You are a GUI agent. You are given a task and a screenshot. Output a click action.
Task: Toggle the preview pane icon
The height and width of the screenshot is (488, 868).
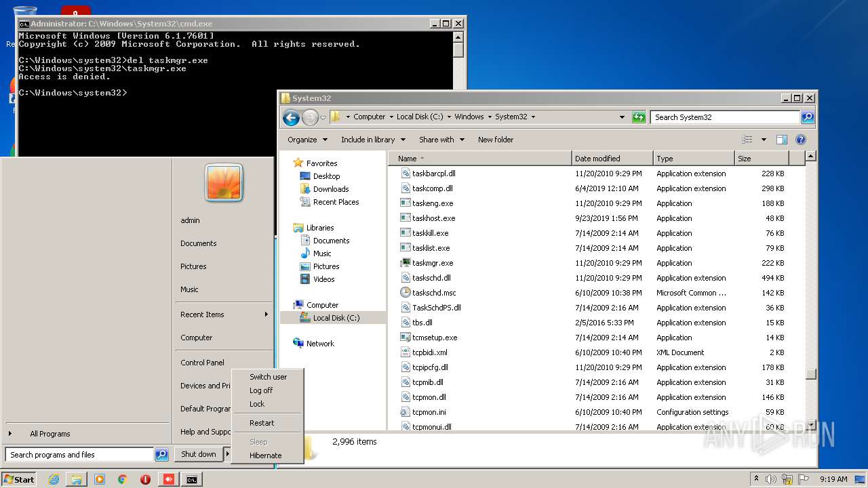click(782, 140)
